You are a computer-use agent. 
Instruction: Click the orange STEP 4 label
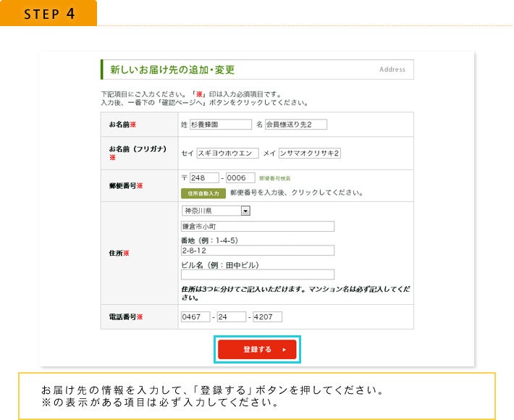[x=49, y=14]
